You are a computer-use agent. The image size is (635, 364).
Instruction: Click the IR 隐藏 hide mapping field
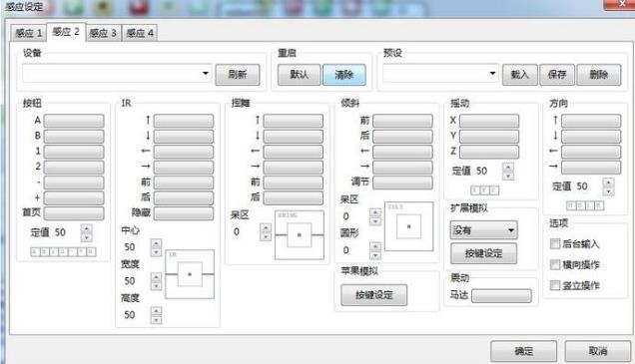pos(184,212)
